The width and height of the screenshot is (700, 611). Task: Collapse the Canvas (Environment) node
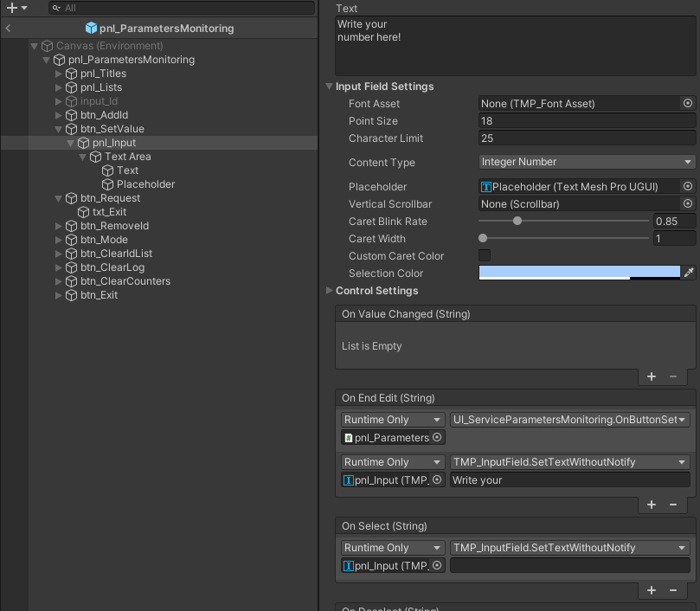point(34,46)
